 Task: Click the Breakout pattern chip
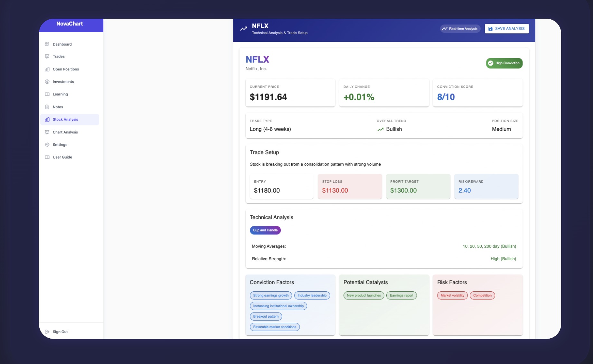click(x=266, y=316)
